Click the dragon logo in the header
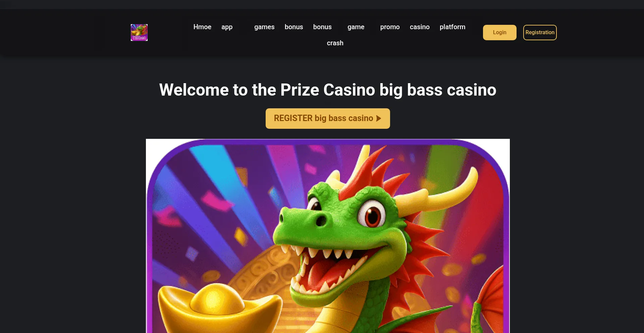The height and width of the screenshot is (333, 644). 139,33
